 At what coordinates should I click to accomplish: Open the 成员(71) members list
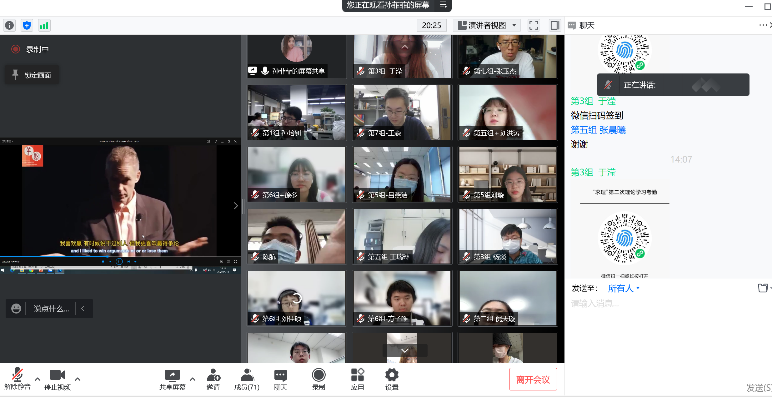tap(247, 379)
